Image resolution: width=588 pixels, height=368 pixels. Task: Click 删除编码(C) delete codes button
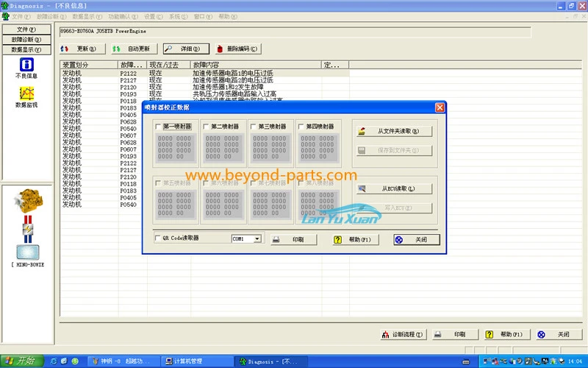238,49
